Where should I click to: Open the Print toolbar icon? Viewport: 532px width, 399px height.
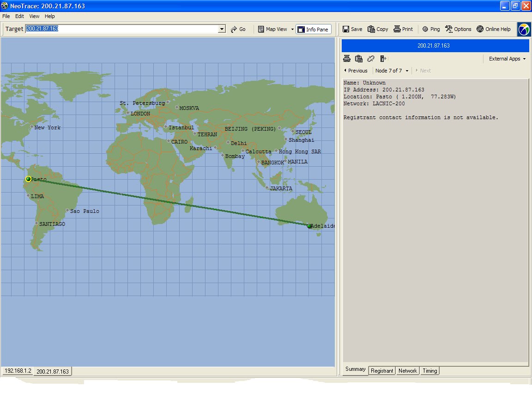(403, 29)
